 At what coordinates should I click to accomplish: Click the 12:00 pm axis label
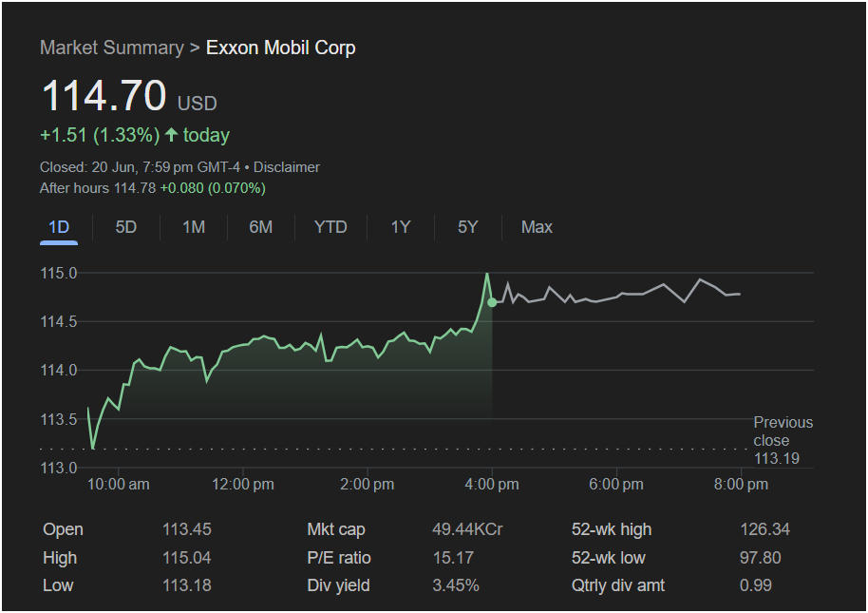[242, 485]
